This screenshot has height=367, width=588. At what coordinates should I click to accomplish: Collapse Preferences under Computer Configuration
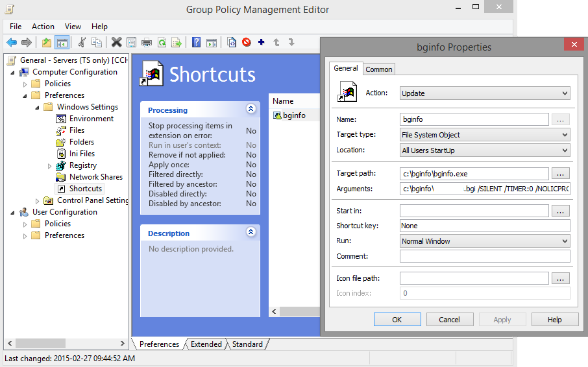25,96
